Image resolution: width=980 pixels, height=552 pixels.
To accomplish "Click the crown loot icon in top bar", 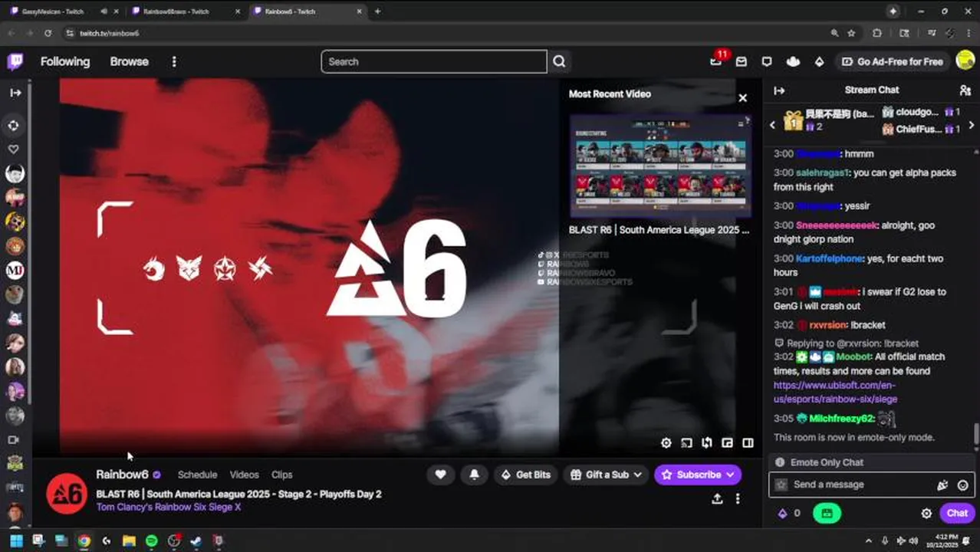I will click(x=793, y=61).
